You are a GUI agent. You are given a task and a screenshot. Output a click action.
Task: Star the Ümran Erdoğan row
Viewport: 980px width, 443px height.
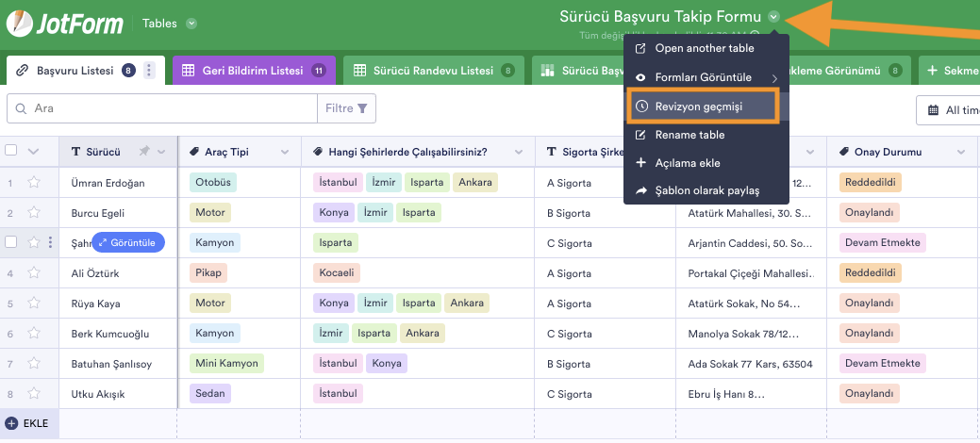(35, 183)
